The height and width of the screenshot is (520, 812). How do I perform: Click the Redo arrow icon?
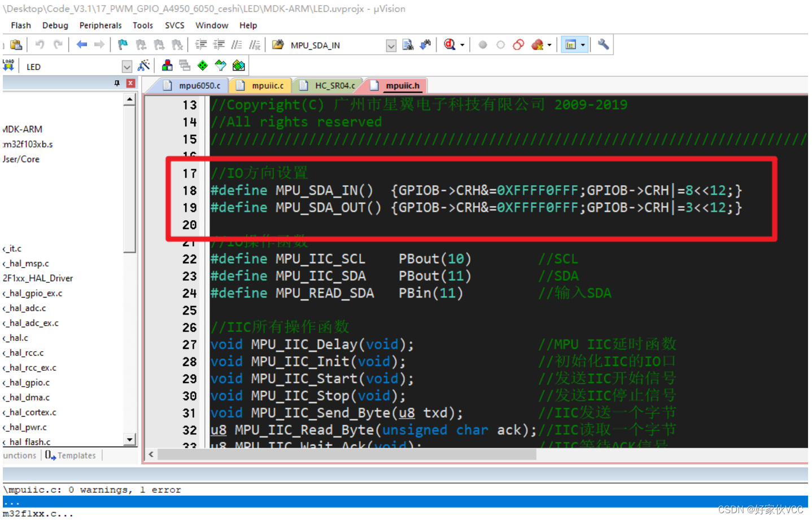point(58,45)
